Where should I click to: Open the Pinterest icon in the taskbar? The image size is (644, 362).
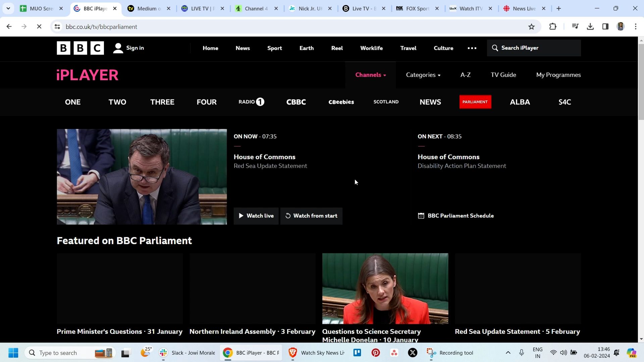click(375, 353)
